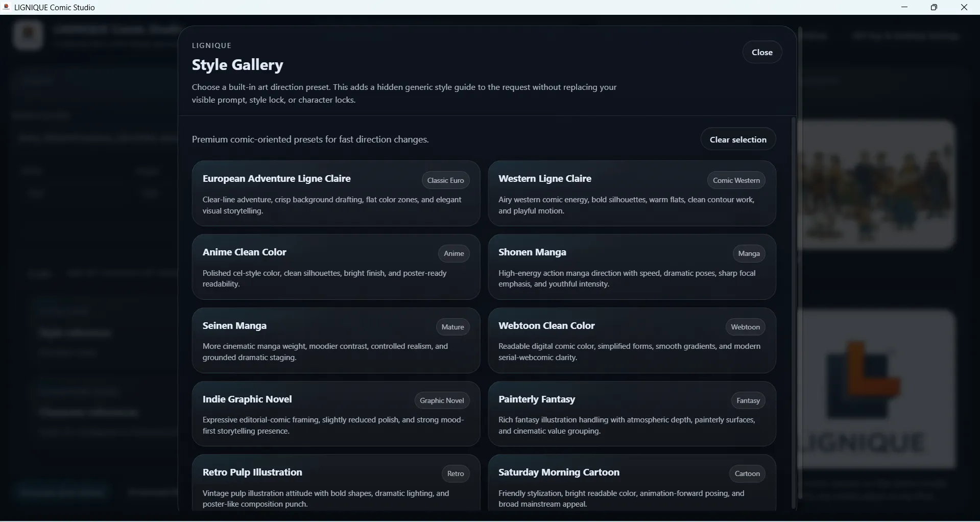Restore down the application window
Image resolution: width=980 pixels, height=522 pixels.
pyautogui.click(x=934, y=7)
